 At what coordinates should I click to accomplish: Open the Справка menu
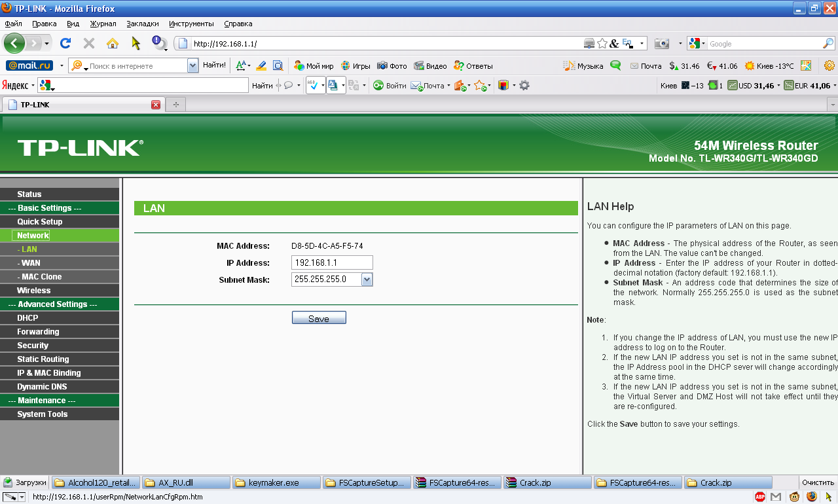238,24
